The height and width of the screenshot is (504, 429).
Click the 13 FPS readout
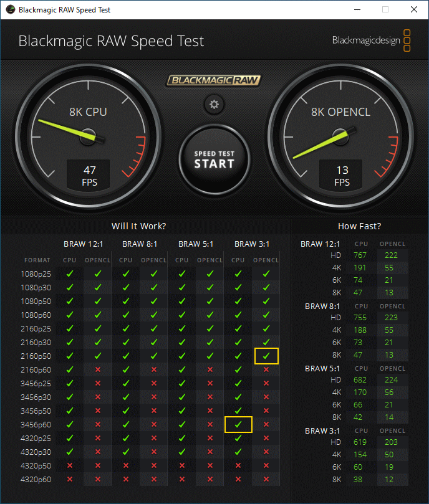tap(341, 176)
